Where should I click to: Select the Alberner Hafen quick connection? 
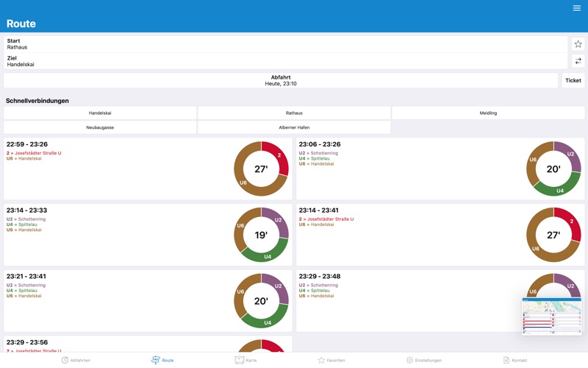coord(294,127)
